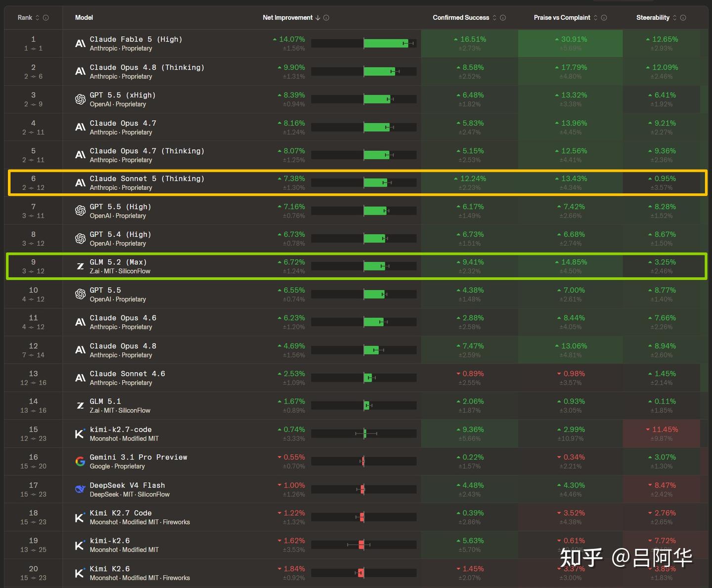
Task: Click the Anthropic logo in rank 12 Claude Opus 4.8 row
Action: click(80, 350)
